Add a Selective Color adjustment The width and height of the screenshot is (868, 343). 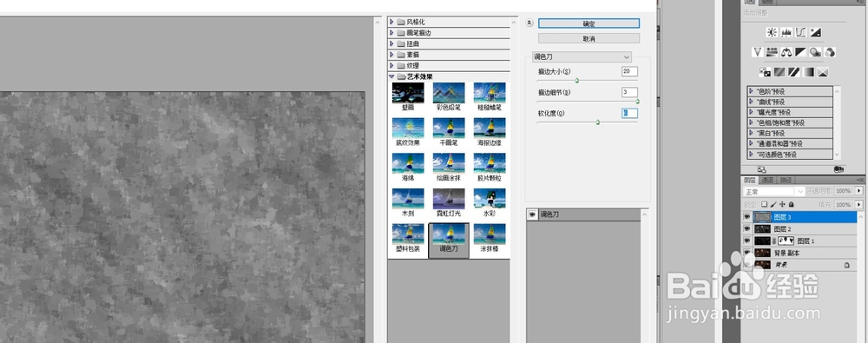tap(823, 72)
